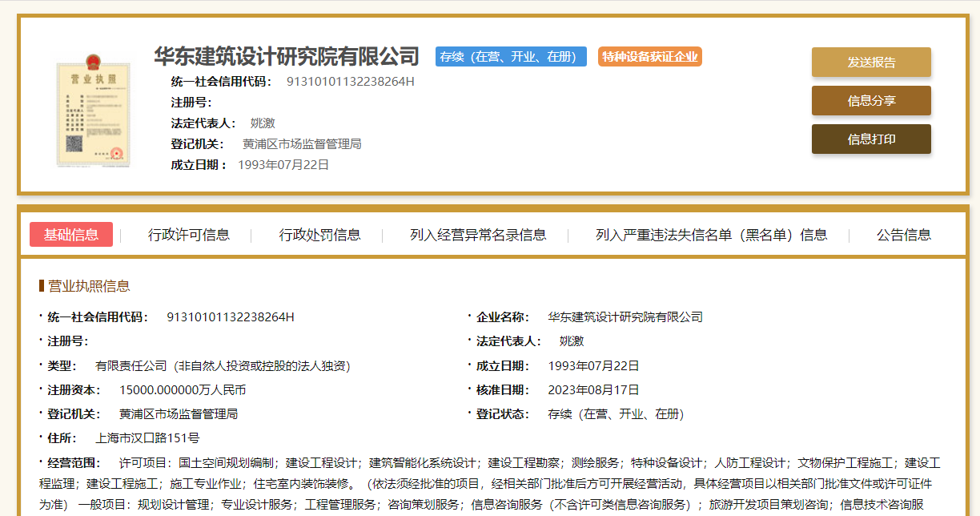Viewport: 980px width, 516px height.
Task: Click the 成立日期 value in the header card
Action: [283, 165]
